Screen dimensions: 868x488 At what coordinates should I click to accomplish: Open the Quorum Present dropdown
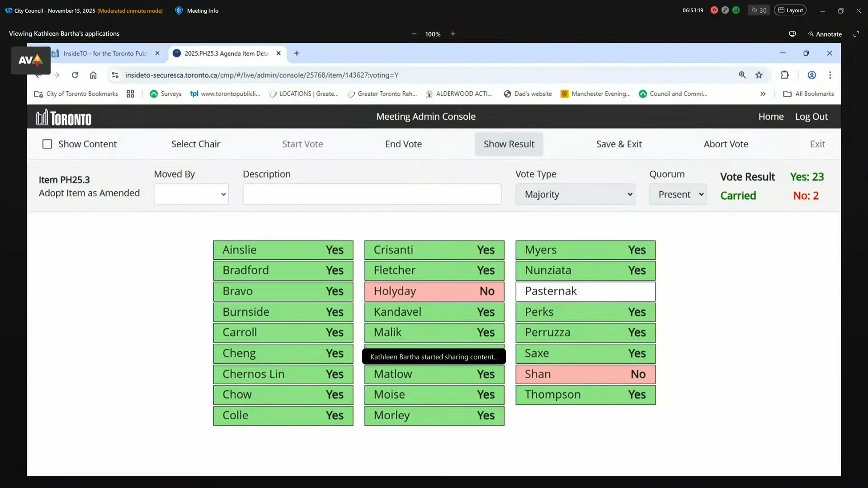[x=678, y=194]
